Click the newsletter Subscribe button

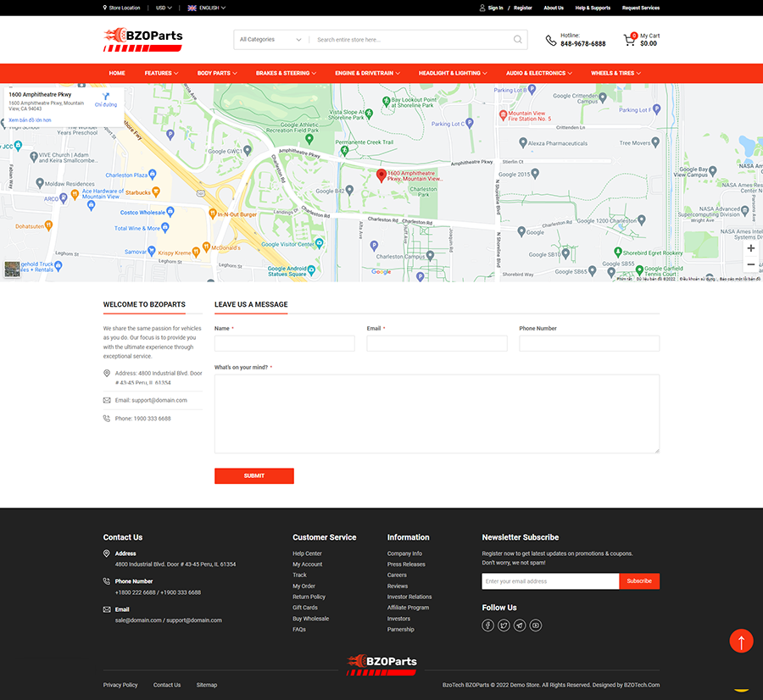pyautogui.click(x=639, y=581)
